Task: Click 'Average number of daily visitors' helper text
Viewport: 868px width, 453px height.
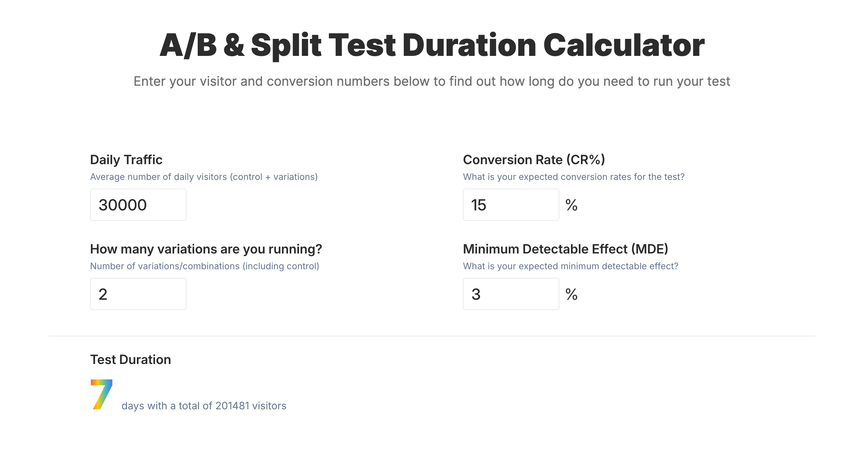Action: [x=203, y=177]
